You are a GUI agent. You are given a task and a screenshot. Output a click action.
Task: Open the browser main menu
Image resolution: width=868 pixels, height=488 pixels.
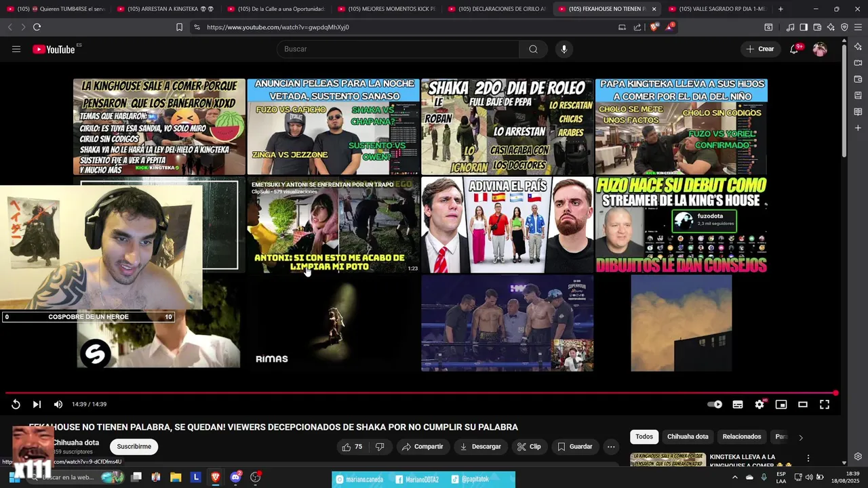pyautogui.click(x=858, y=27)
